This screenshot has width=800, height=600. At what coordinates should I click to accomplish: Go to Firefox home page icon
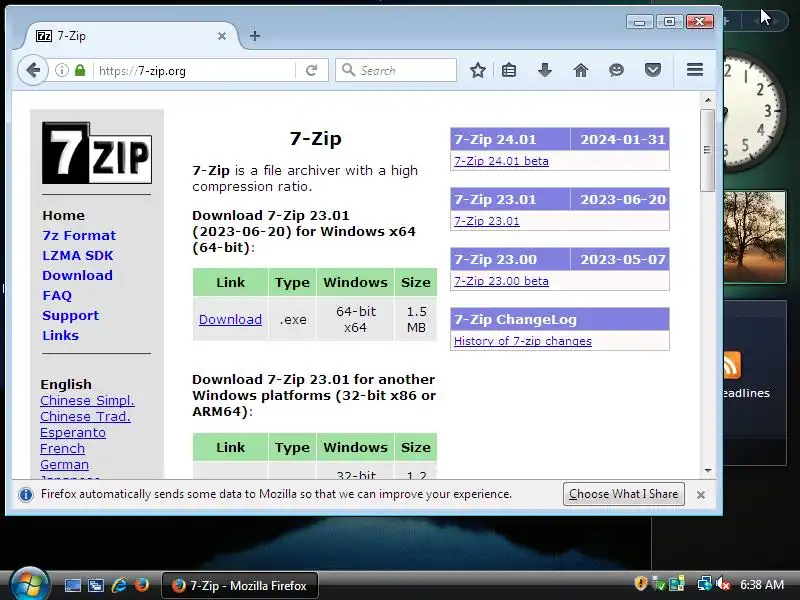(x=581, y=70)
